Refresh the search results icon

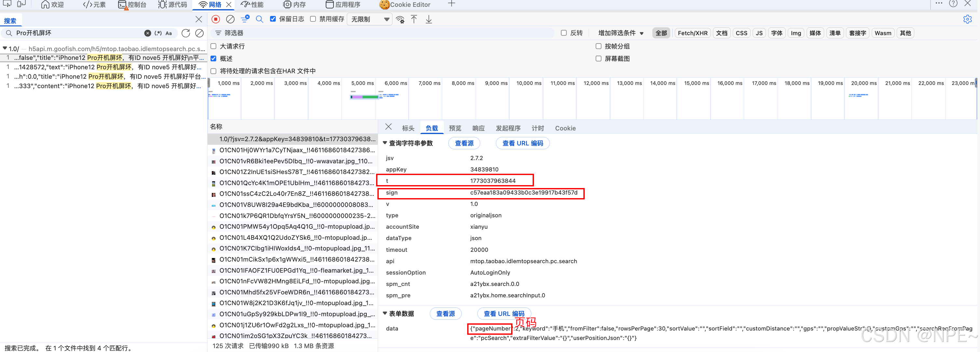[186, 33]
